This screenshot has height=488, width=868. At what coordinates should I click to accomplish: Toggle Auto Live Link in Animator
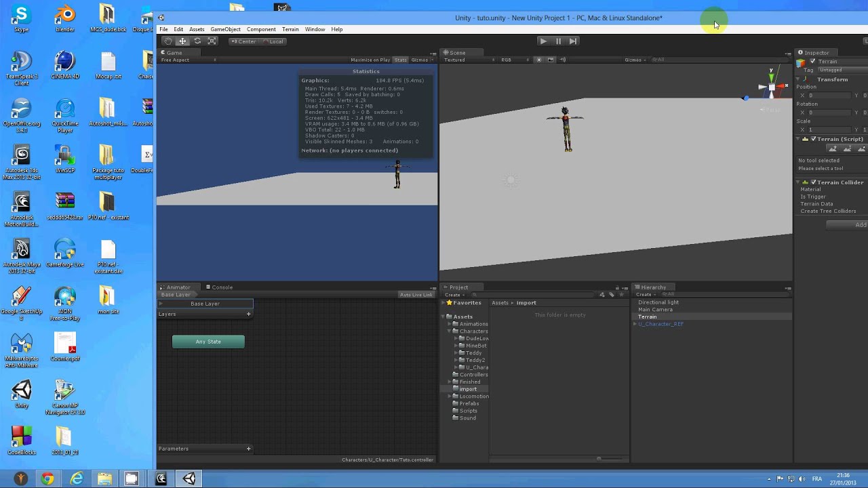(x=416, y=295)
